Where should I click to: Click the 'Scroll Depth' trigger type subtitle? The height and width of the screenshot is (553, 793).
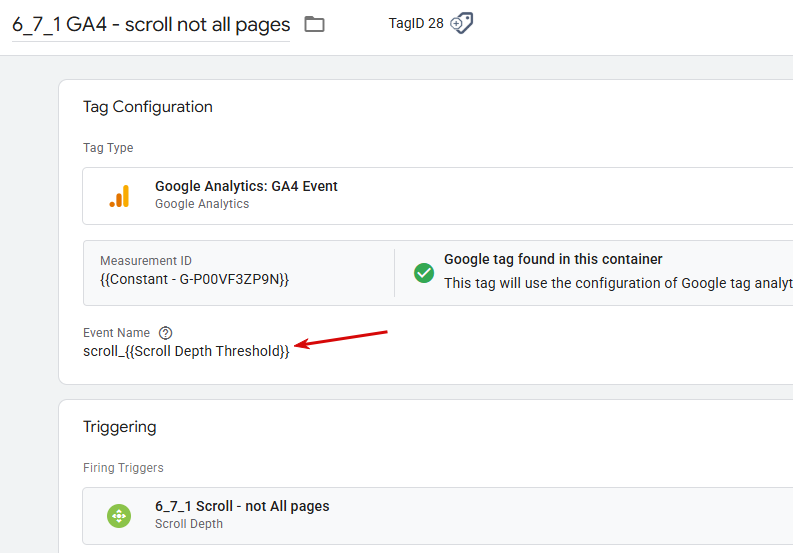click(x=189, y=523)
